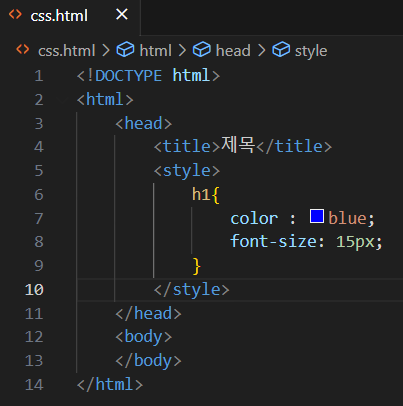
Task: Open the css.html breadcrumb item
Action: coord(67,51)
